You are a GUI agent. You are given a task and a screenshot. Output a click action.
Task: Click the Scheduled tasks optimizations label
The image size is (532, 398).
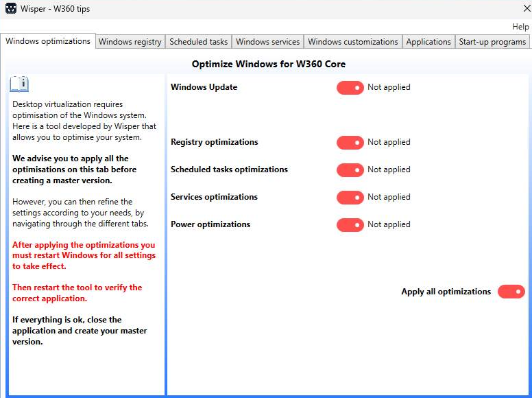pyautogui.click(x=229, y=169)
